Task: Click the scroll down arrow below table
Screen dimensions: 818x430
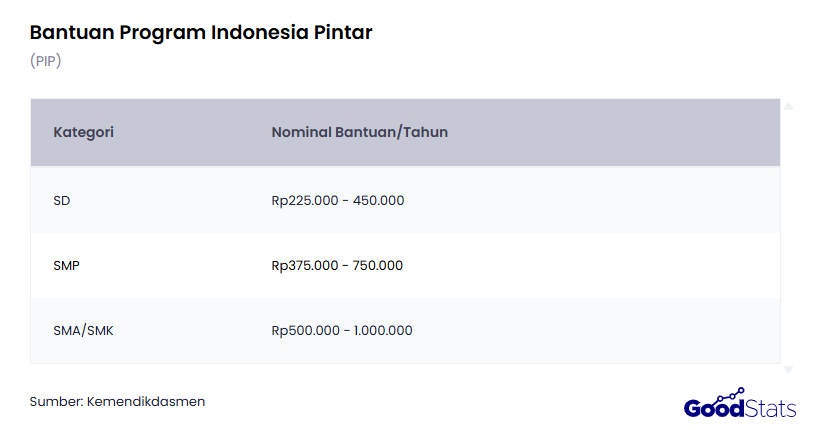Action: pyautogui.click(x=788, y=369)
